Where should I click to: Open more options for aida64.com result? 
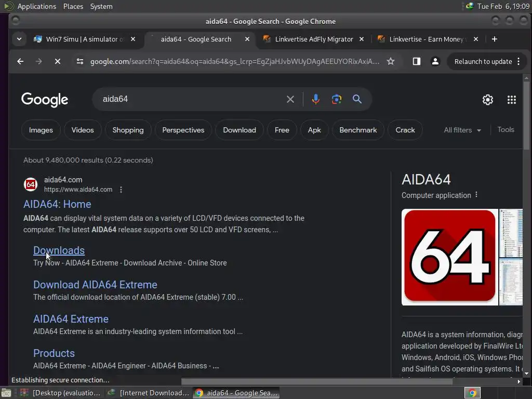pos(121,190)
